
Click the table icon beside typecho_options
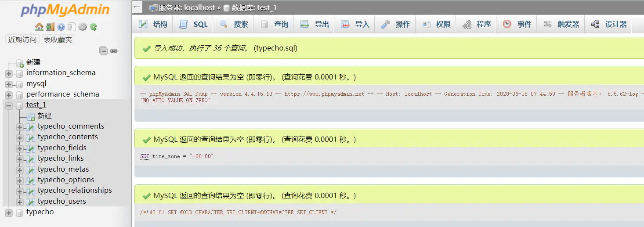(x=31, y=180)
